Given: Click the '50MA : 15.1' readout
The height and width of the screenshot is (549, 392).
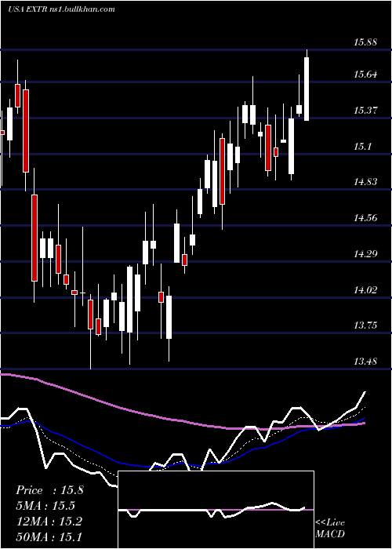Looking at the screenshot, I should pyautogui.click(x=49, y=536).
